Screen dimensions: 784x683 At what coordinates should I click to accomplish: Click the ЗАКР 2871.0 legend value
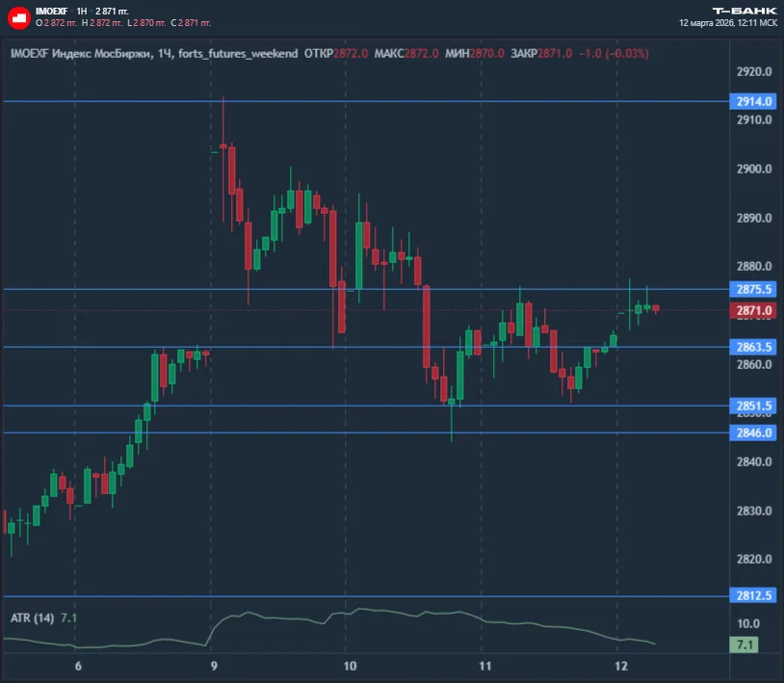(x=541, y=54)
